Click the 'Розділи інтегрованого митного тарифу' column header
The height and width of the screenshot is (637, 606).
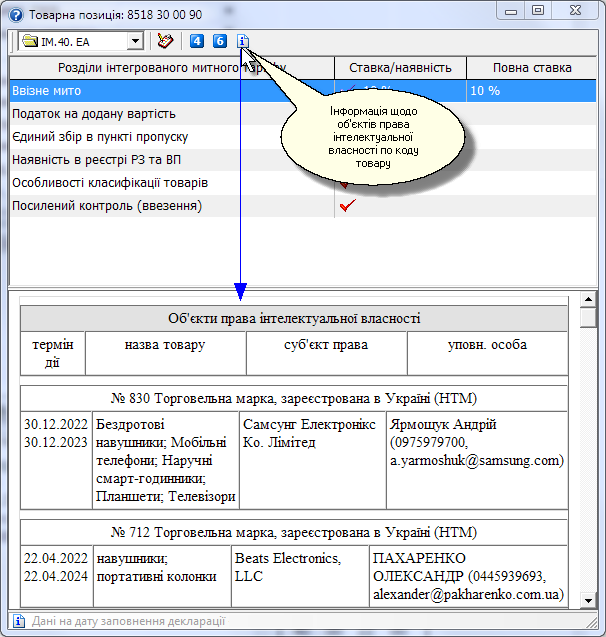[172, 68]
